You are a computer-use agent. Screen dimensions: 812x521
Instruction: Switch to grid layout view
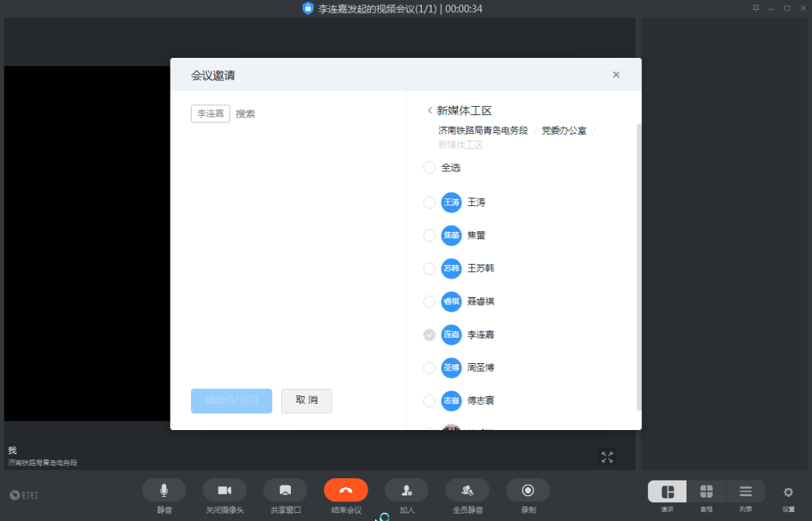tap(707, 489)
